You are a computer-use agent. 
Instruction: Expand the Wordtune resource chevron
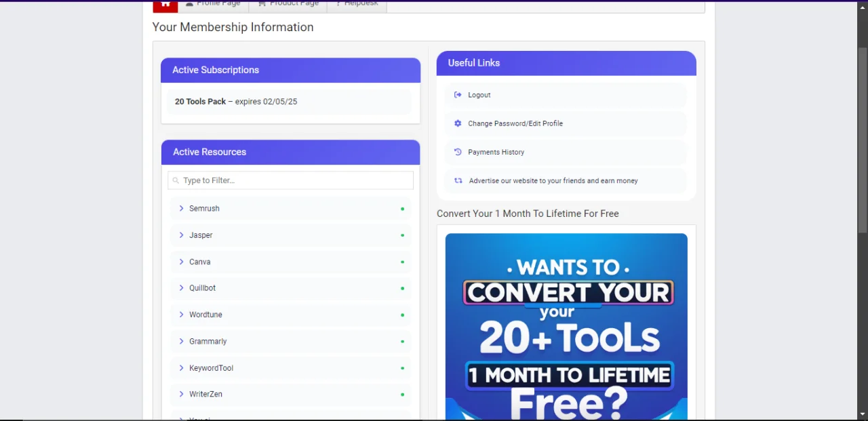click(181, 315)
